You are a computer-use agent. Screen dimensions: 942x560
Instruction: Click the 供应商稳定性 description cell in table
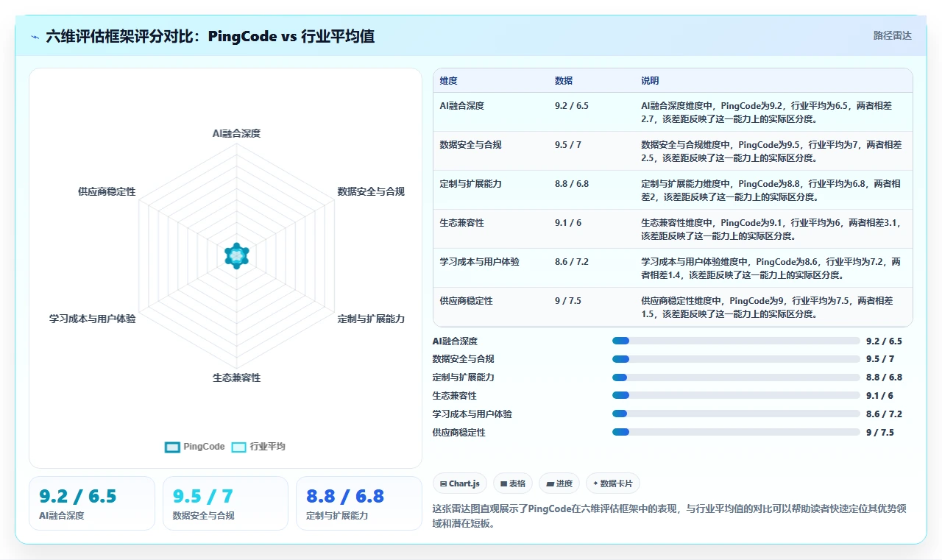click(x=772, y=307)
